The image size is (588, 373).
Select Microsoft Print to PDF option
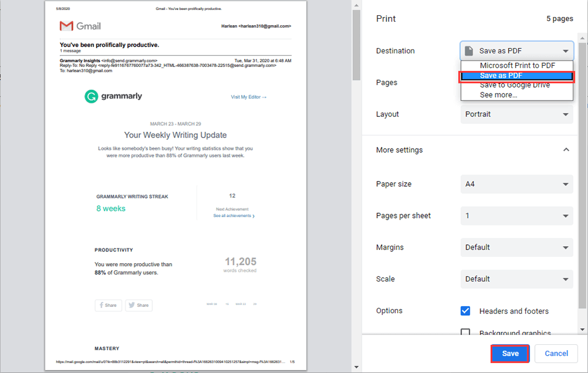pyautogui.click(x=517, y=66)
